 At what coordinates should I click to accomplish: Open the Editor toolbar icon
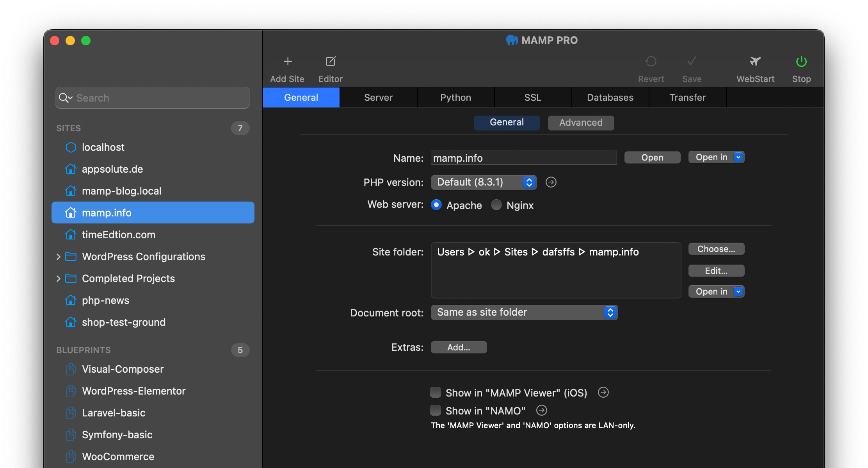click(331, 61)
